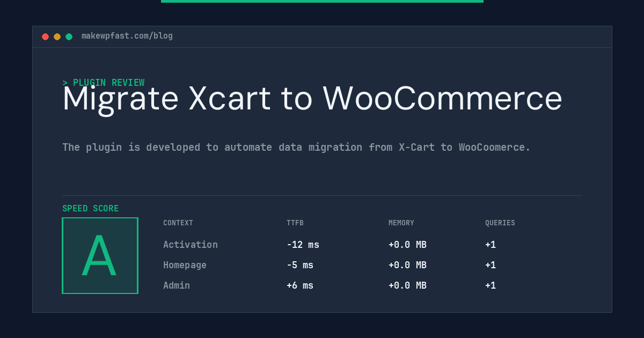This screenshot has width=644, height=338.
Task: Click the Admin queries +1 value
Action: (x=491, y=285)
